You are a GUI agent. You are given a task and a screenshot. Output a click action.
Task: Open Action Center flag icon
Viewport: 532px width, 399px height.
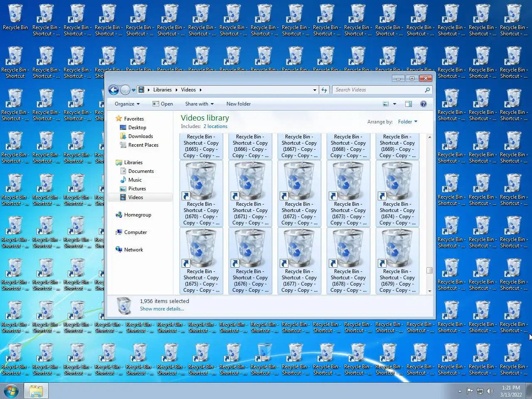[470, 391]
